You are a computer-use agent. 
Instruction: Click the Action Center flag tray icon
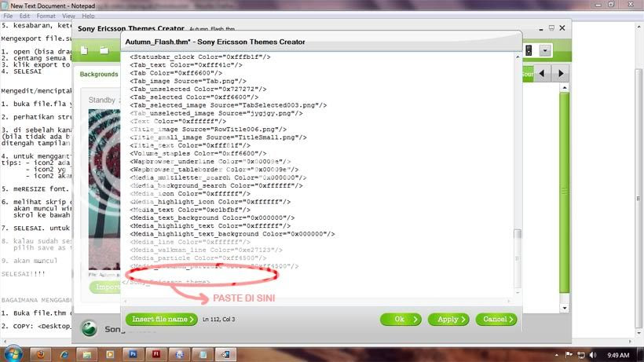coord(569,355)
